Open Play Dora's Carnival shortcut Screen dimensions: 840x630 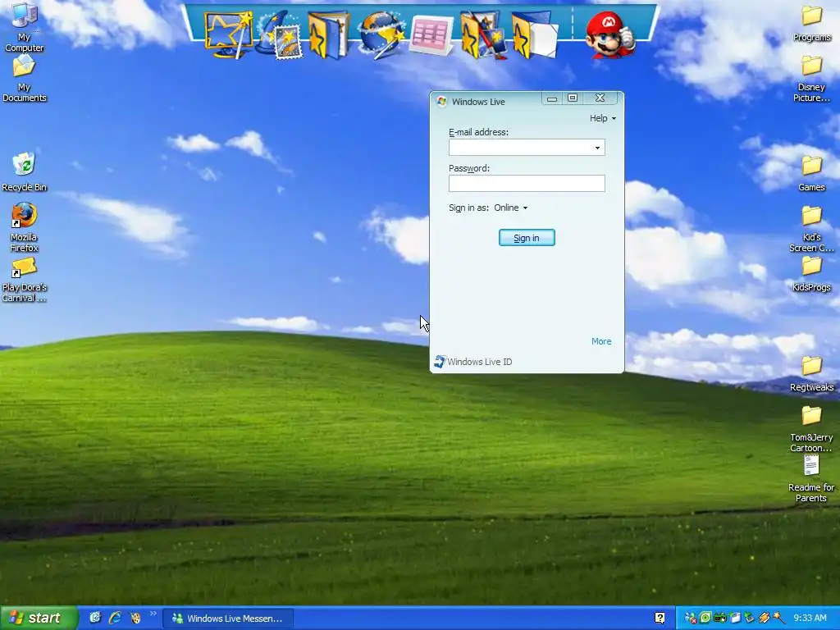pyautogui.click(x=24, y=279)
